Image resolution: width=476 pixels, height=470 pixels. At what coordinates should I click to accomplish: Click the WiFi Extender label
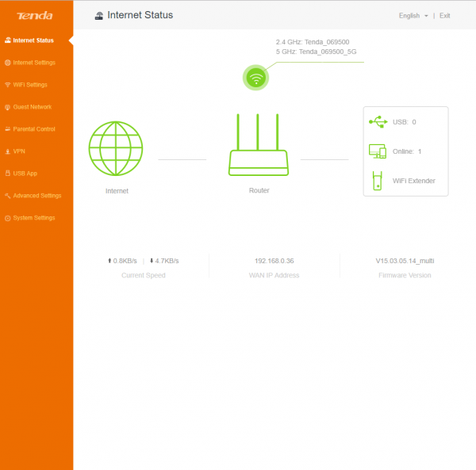coord(414,181)
